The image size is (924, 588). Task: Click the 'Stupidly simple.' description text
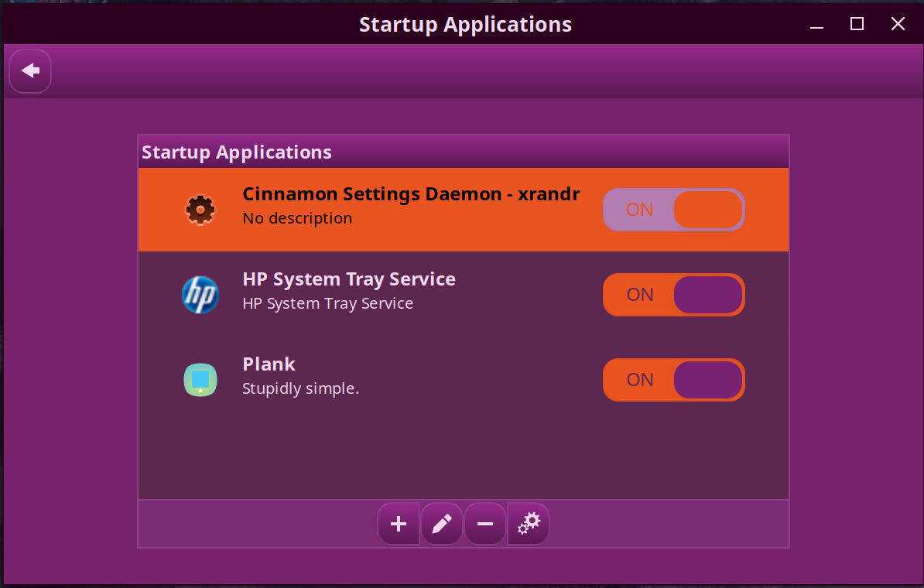(300, 388)
